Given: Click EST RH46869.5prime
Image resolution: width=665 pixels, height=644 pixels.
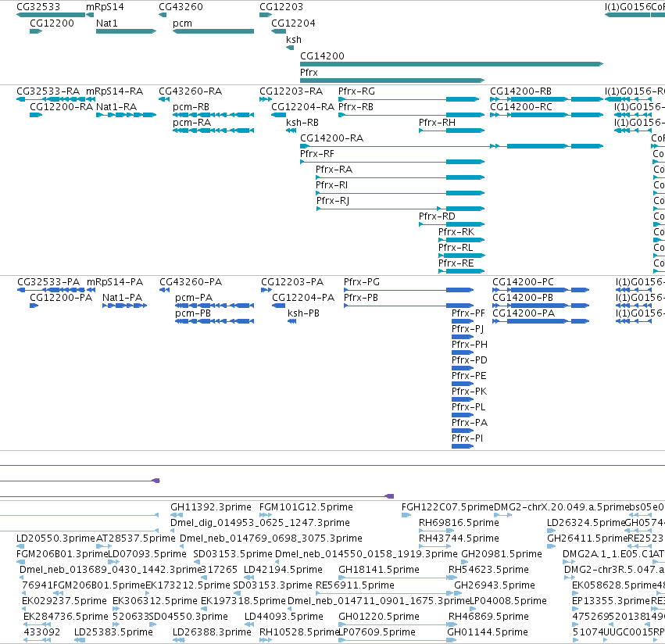Looking at the screenshot, I should pyautogui.click(x=452, y=625).
